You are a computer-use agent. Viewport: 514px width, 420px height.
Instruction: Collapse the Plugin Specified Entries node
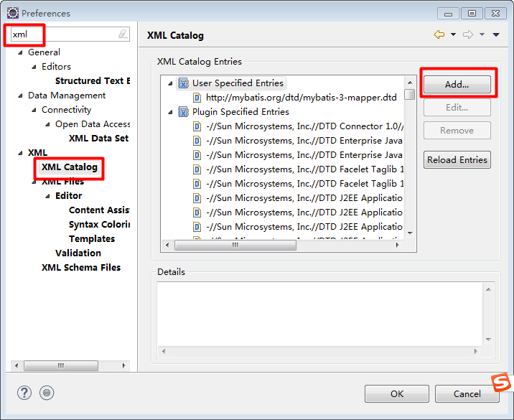tap(170, 112)
